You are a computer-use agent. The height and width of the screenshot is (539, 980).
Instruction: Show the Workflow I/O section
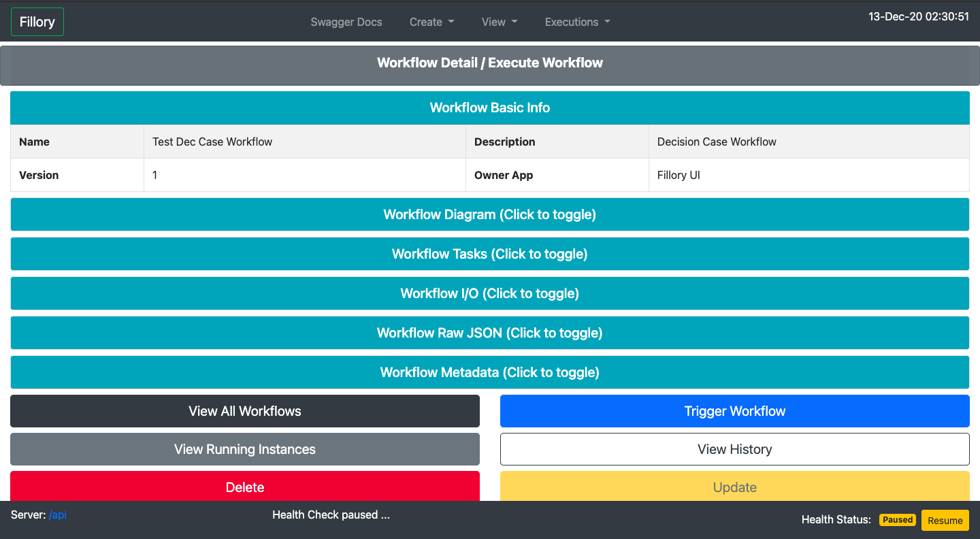point(489,293)
